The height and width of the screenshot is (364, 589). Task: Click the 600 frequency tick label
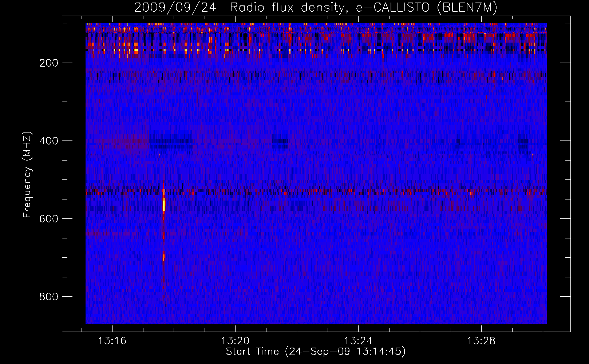point(49,219)
